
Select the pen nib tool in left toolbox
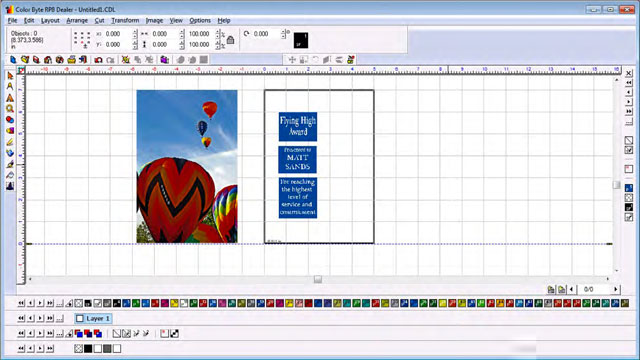(10, 164)
